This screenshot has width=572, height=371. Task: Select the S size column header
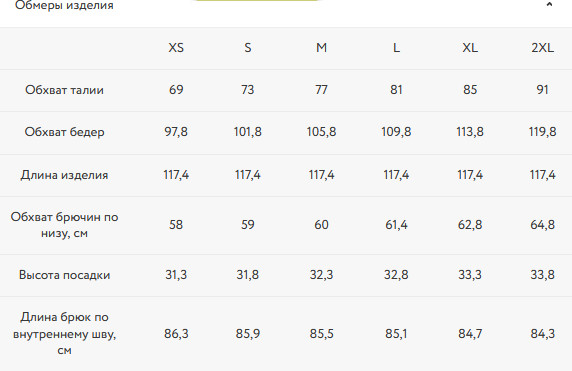(248, 48)
